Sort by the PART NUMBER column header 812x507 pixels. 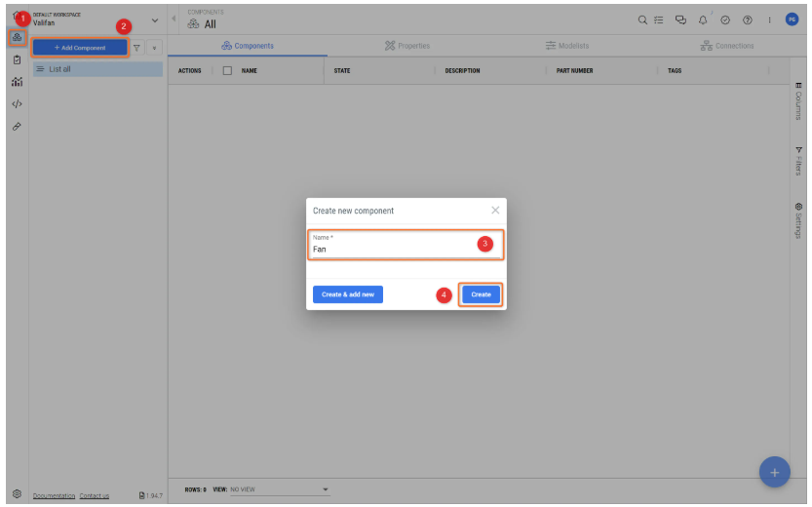coord(574,70)
